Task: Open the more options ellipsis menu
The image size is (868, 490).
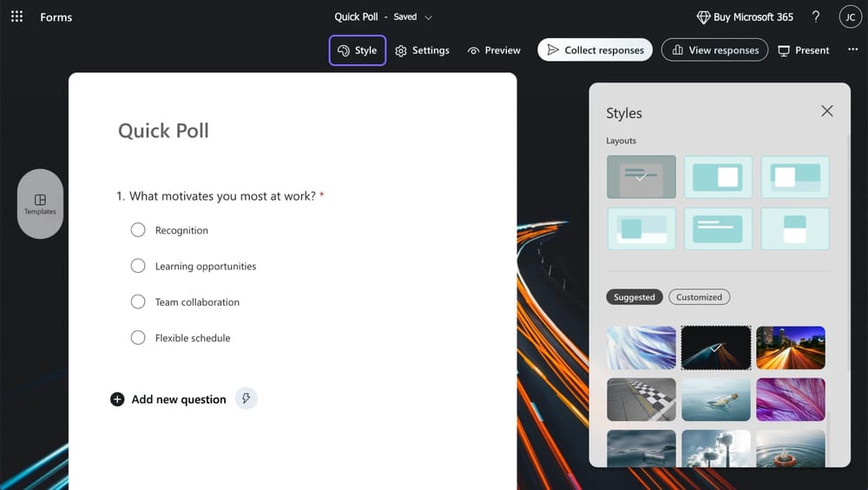Action: click(x=850, y=50)
